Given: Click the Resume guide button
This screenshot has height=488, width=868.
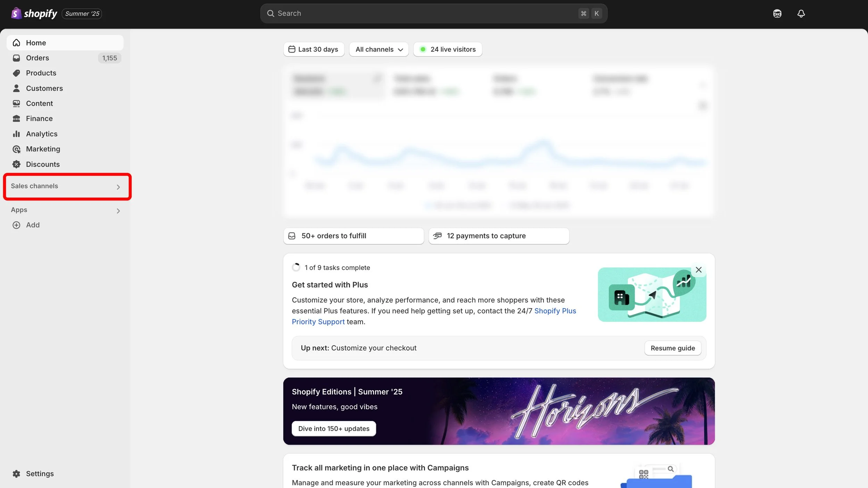Looking at the screenshot, I should [673, 348].
